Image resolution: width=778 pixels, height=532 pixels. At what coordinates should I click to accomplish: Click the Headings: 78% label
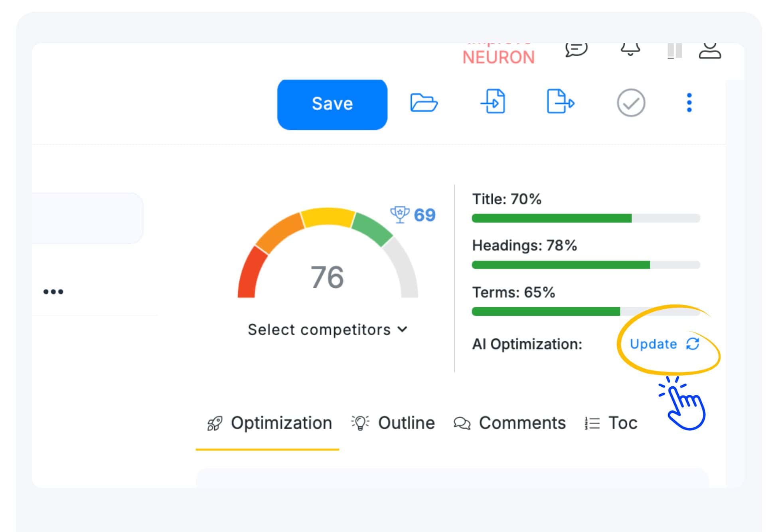(x=524, y=245)
